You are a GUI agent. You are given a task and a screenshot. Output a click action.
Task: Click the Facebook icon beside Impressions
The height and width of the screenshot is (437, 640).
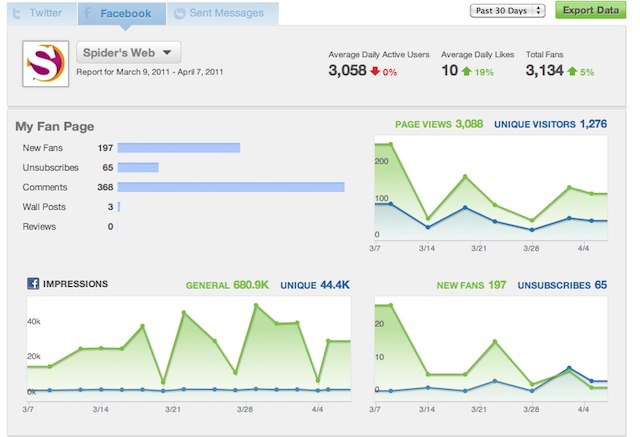coord(33,284)
